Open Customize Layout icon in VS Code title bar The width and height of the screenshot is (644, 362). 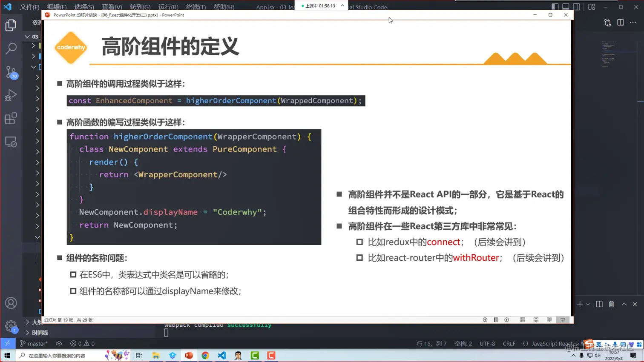point(592,7)
